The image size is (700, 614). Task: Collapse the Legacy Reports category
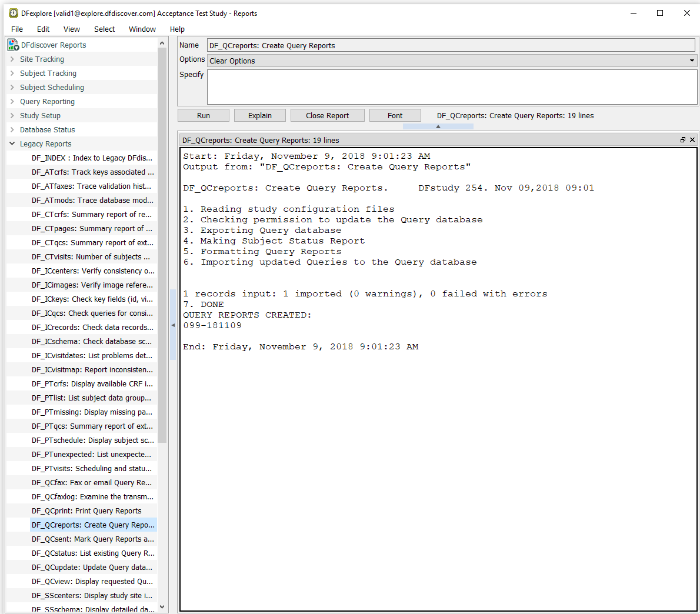click(x=12, y=144)
